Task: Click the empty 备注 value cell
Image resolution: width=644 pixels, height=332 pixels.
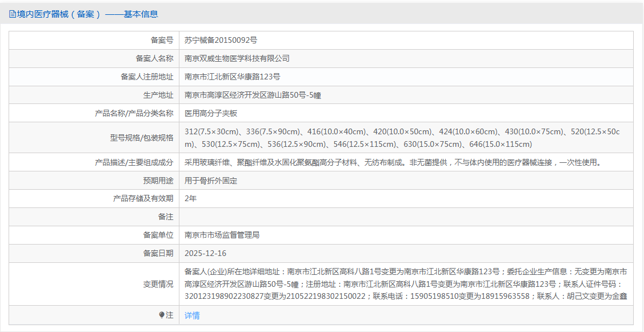Action: [x=406, y=217]
